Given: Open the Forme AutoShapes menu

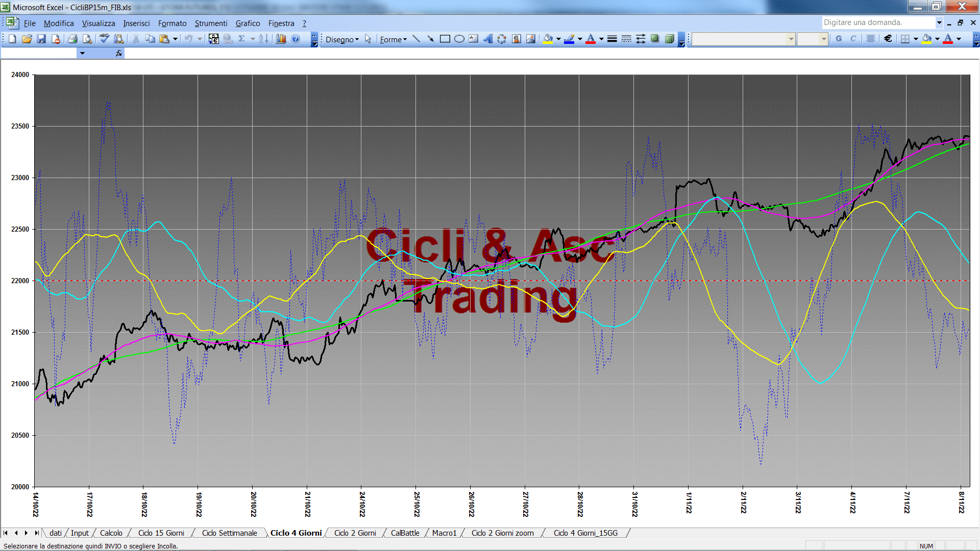Looking at the screenshot, I should tap(393, 39).
